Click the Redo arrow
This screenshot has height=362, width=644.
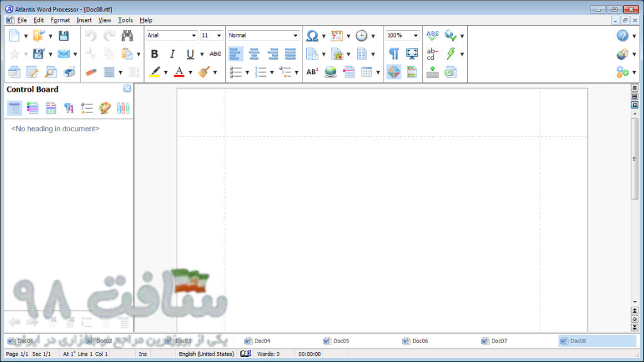click(109, 36)
